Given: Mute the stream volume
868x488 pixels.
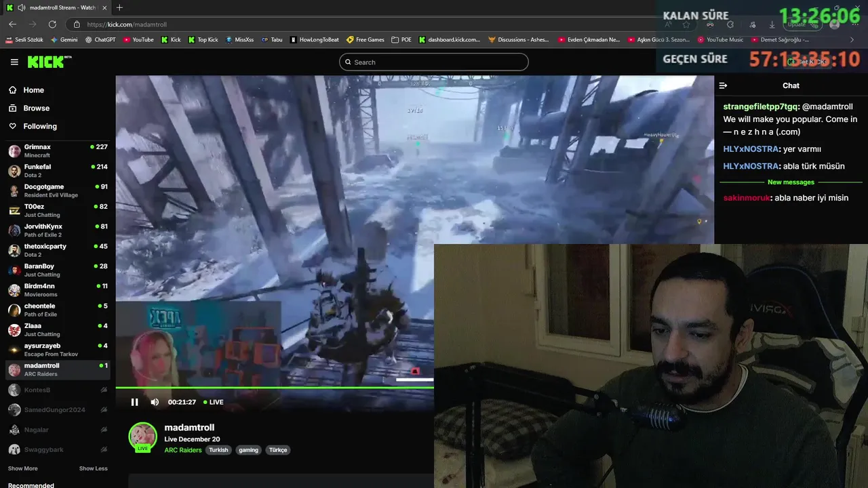Looking at the screenshot, I should pos(155,402).
